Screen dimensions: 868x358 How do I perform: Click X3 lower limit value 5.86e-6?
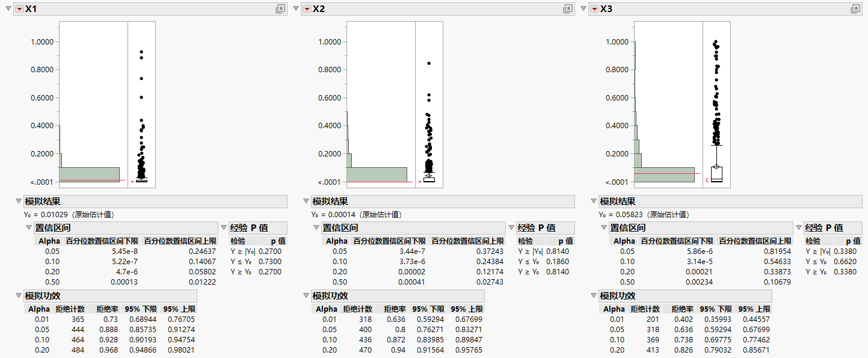click(700, 252)
